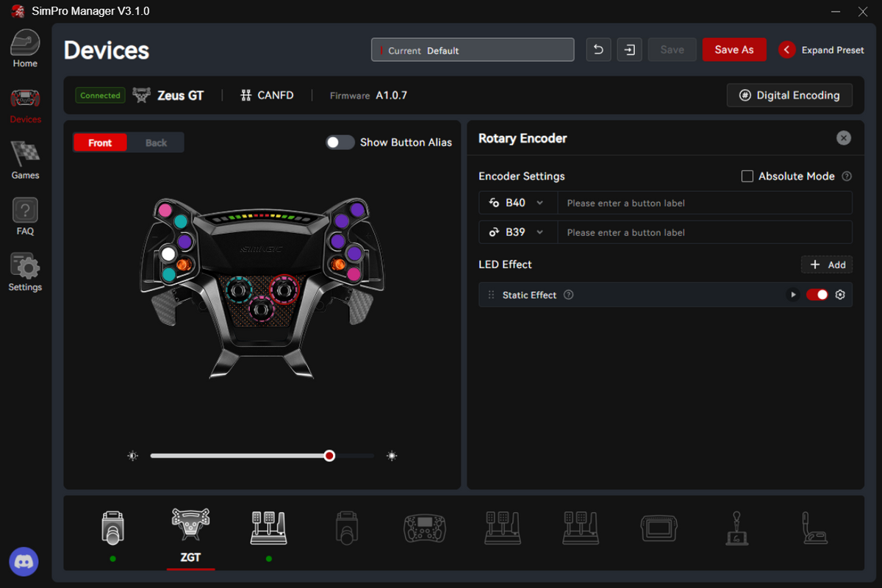This screenshot has width=882, height=588.
Task: Click the Expand Preset label
Action: pos(833,50)
